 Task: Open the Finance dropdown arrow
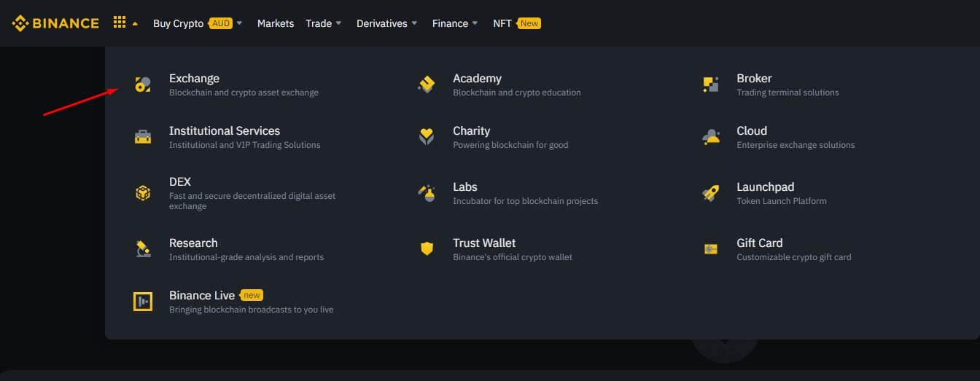475,23
